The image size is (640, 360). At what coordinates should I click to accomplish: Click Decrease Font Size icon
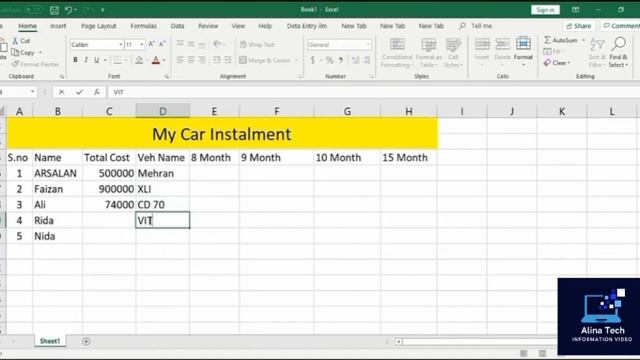click(x=162, y=44)
